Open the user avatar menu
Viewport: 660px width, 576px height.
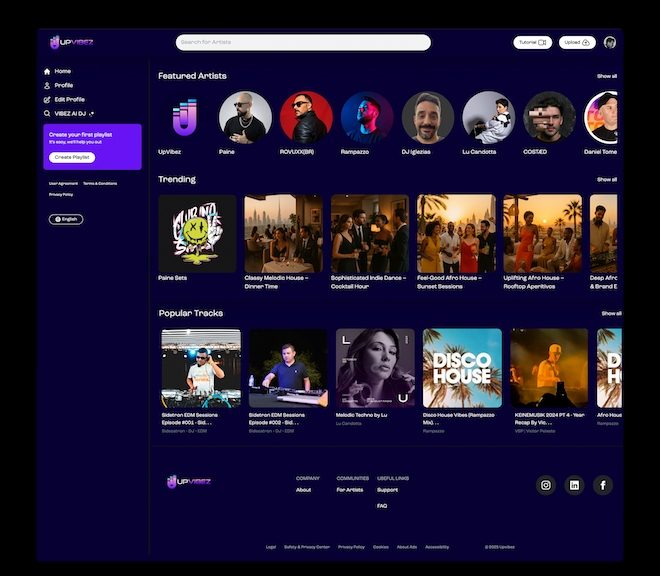pyautogui.click(x=610, y=43)
